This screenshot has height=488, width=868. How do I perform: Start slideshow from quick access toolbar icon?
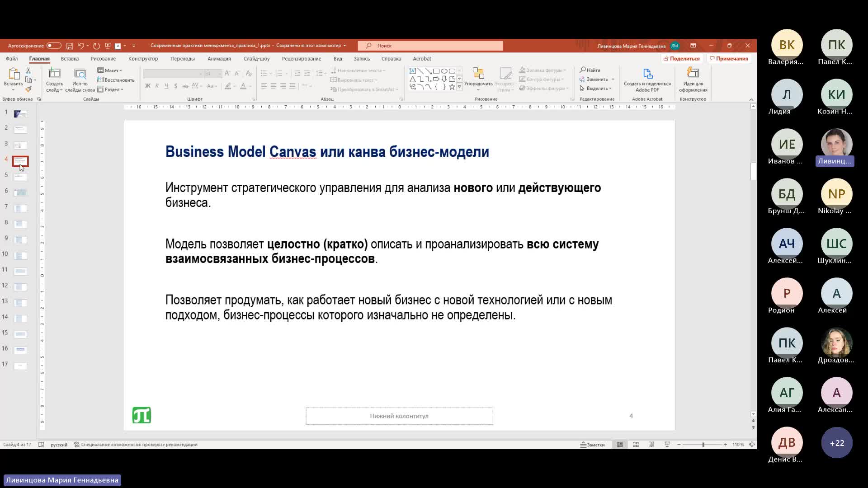pyautogui.click(x=108, y=46)
